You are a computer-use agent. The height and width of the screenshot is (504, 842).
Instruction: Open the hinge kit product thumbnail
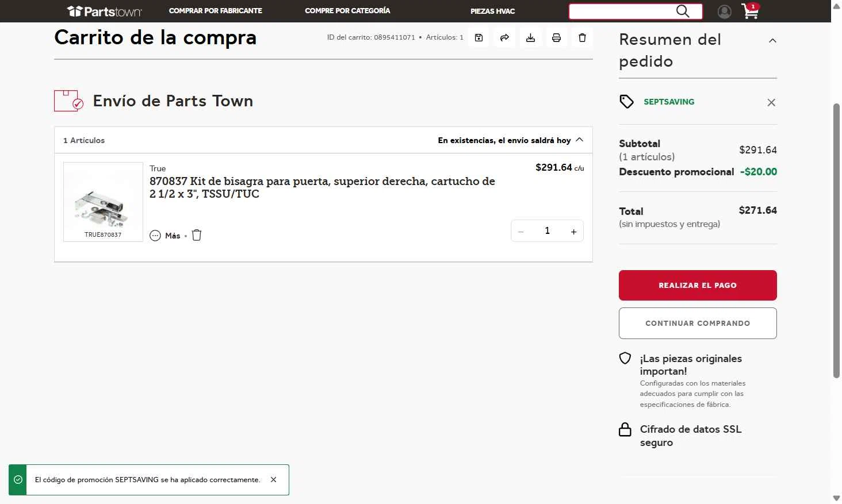pyautogui.click(x=103, y=202)
